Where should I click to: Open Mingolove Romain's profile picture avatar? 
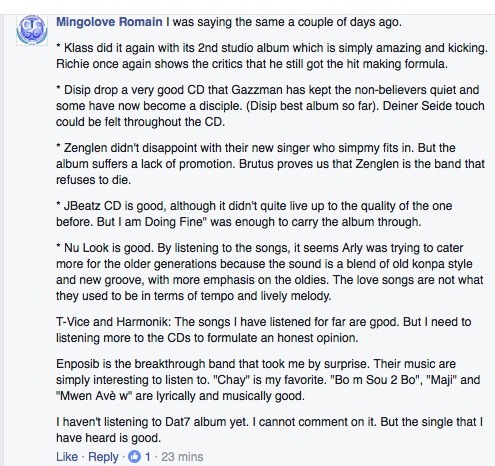tap(32, 30)
